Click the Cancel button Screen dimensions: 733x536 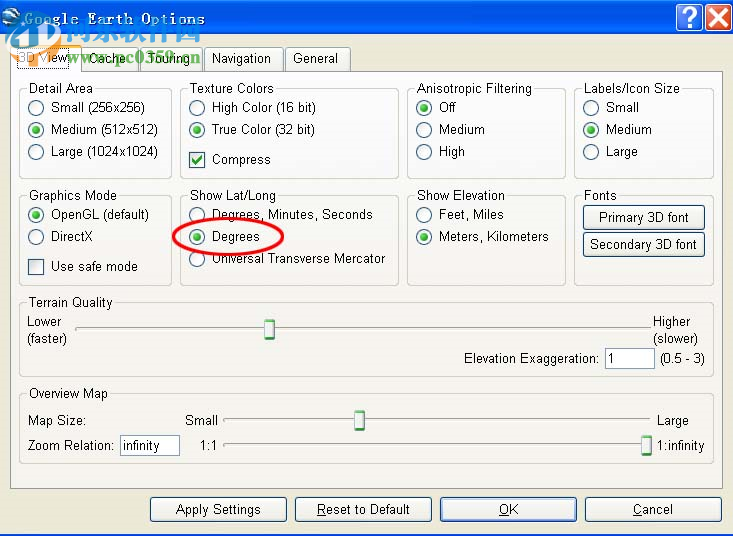click(653, 509)
